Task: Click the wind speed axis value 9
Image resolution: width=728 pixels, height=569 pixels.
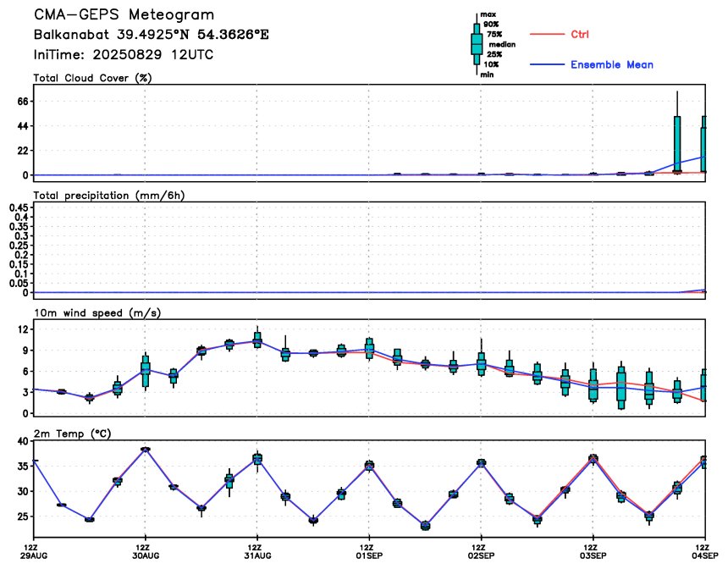Action: 25,351
